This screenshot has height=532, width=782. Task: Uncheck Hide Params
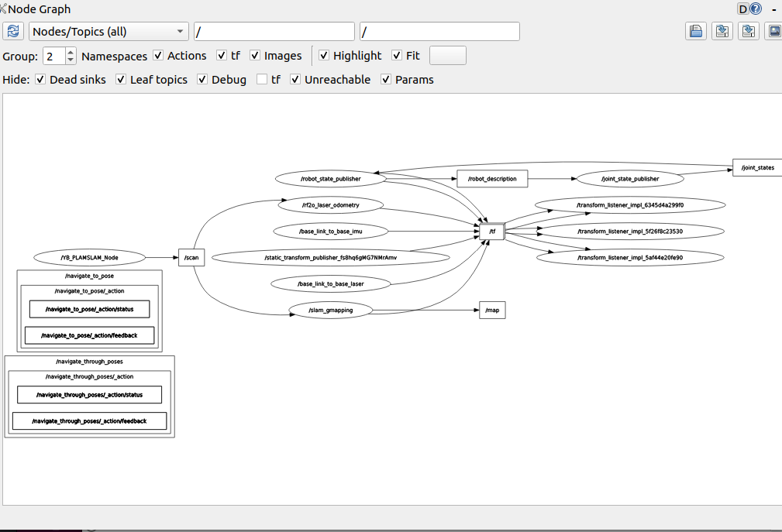click(x=386, y=80)
